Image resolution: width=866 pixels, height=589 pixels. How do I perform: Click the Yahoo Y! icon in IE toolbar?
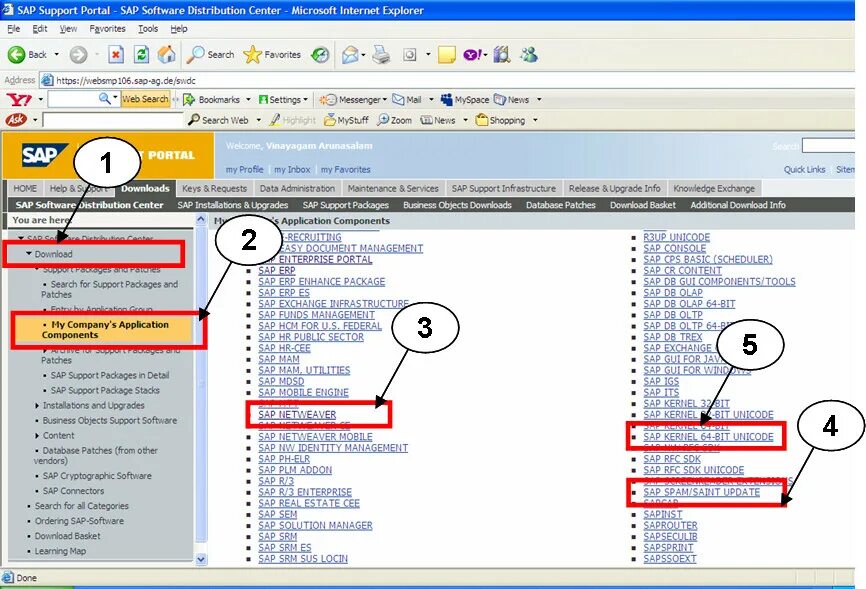[x=473, y=55]
